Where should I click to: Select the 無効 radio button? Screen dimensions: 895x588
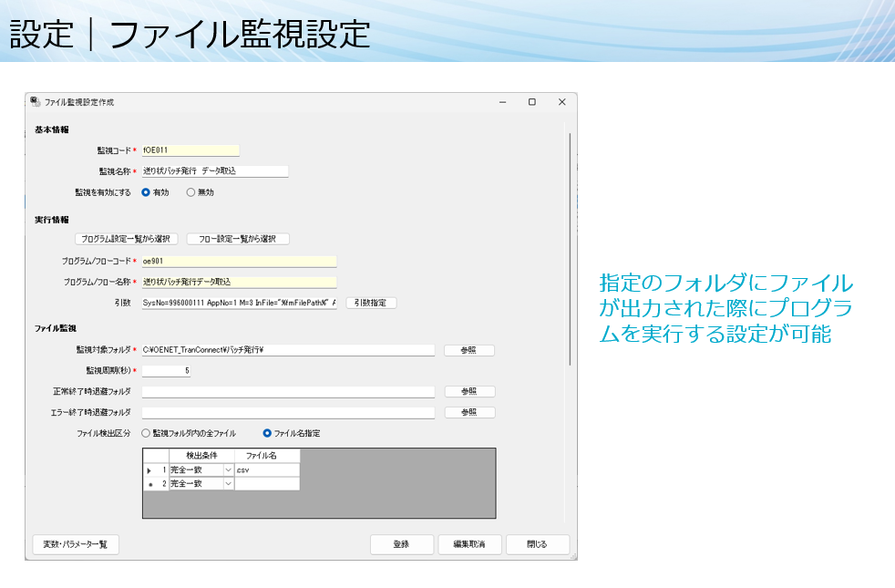pyautogui.click(x=190, y=192)
